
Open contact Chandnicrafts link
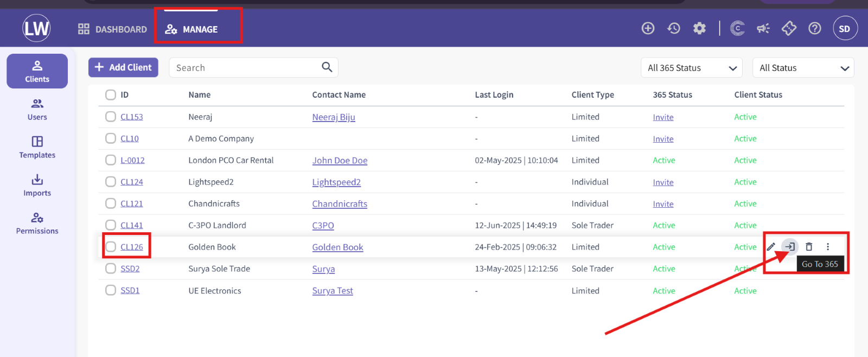coord(340,204)
